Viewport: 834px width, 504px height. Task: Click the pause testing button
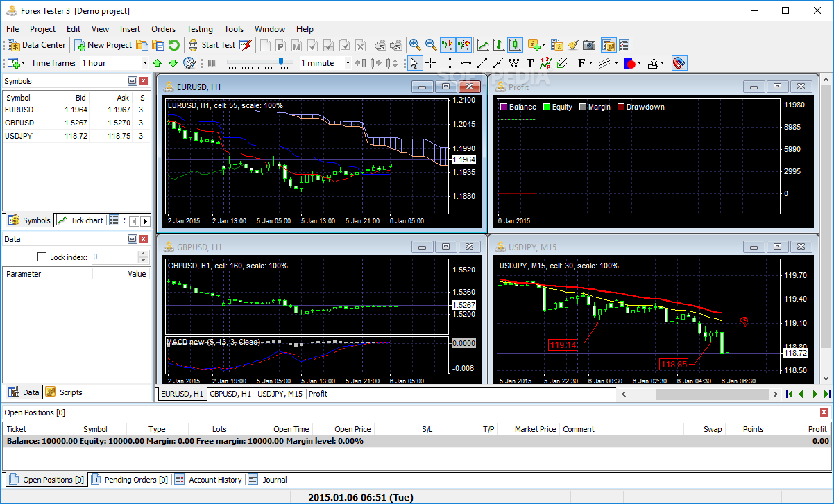coord(212,63)
